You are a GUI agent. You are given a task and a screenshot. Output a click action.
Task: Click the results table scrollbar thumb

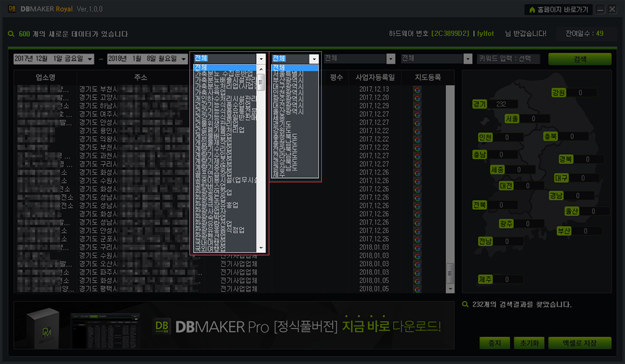click(x=451, y=273)
